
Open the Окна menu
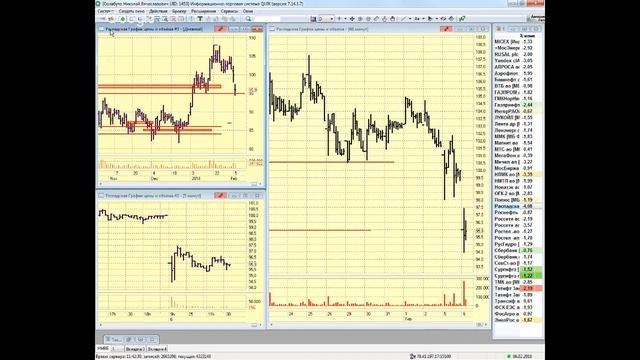point(248,11)
